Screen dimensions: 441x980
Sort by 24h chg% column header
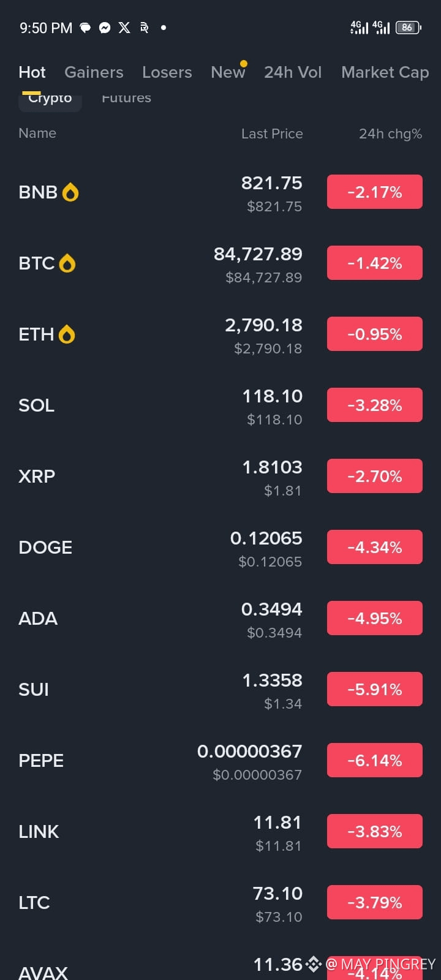390,134
